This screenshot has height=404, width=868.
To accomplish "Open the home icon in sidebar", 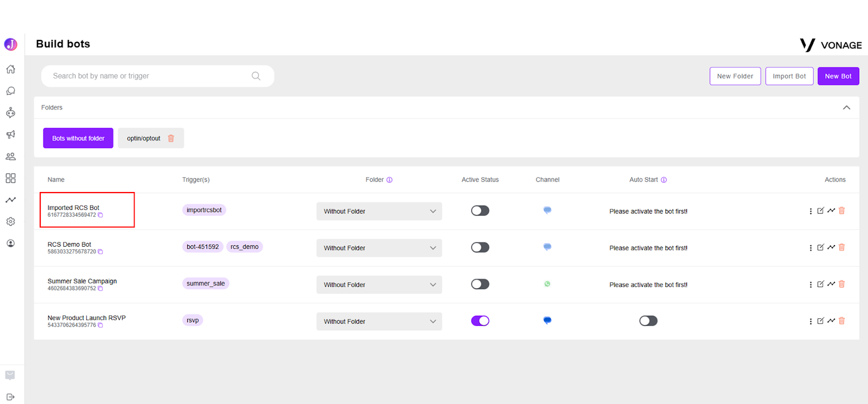I will [x=10, y=69].
